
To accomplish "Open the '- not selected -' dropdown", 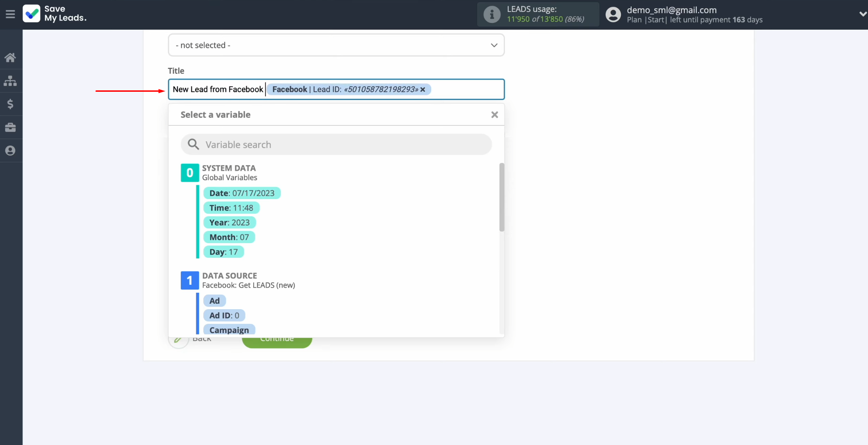I will point(336,45).
